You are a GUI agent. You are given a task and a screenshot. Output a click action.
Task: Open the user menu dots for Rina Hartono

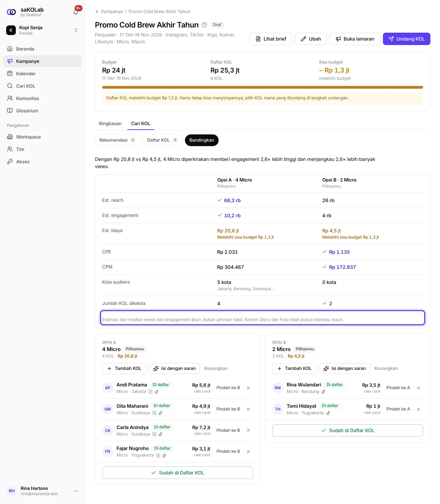(76, 491)
